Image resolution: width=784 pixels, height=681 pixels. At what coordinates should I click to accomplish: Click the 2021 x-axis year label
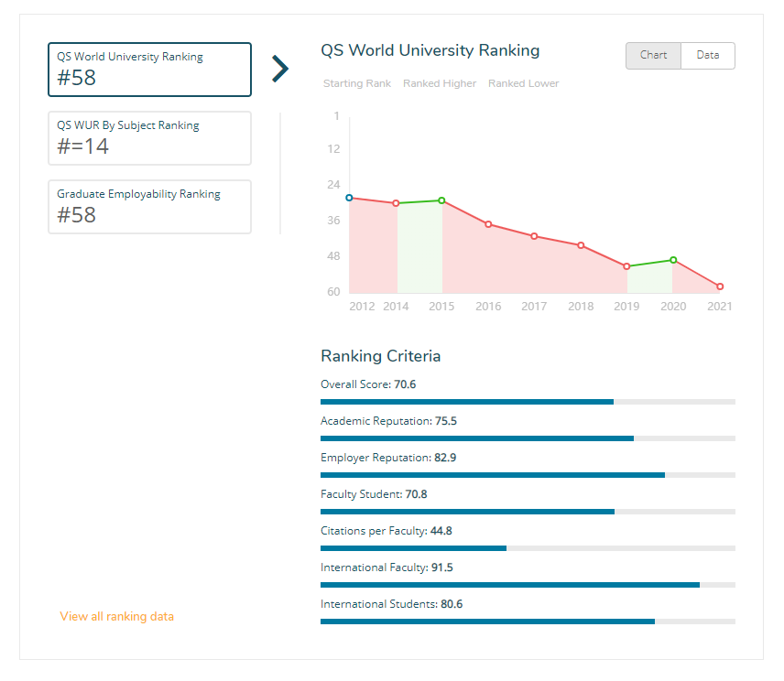pyautogui.click(x=720, y=307)
